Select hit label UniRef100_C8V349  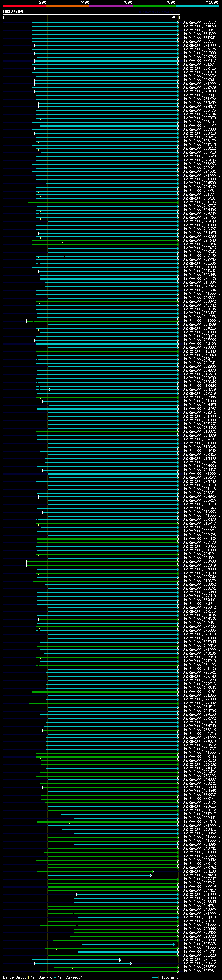(199, 565)
